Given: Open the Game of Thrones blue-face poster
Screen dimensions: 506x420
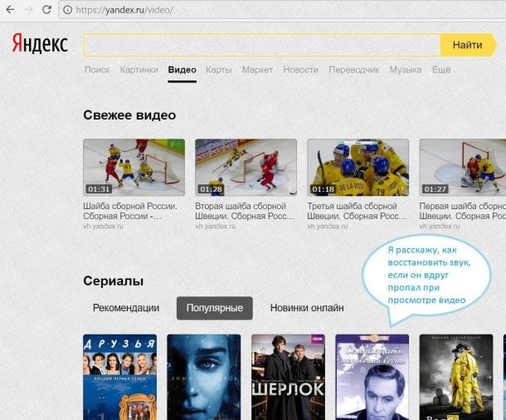Looking at the screenshot, I should coord(204,377).
